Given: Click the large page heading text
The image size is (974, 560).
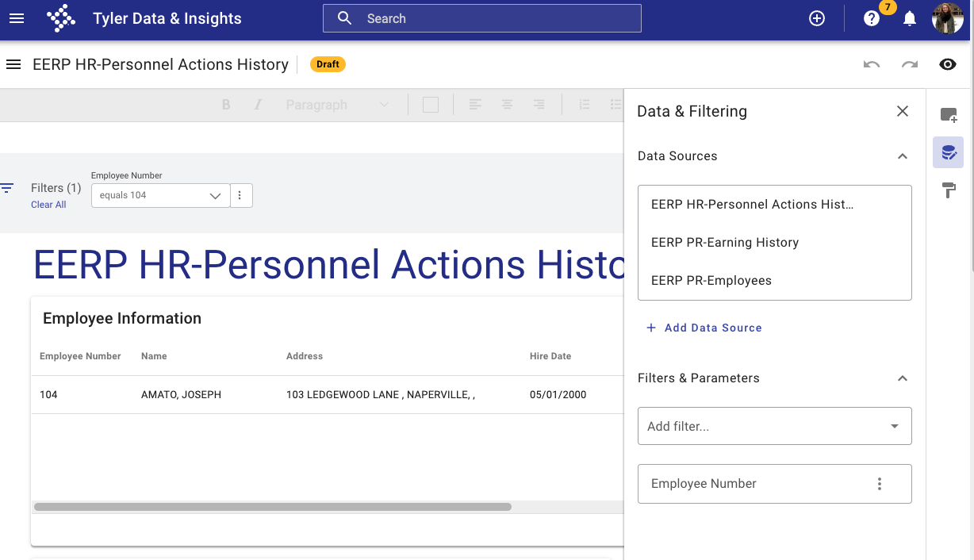Looking at the screenshot, I should tap(328, 265).
